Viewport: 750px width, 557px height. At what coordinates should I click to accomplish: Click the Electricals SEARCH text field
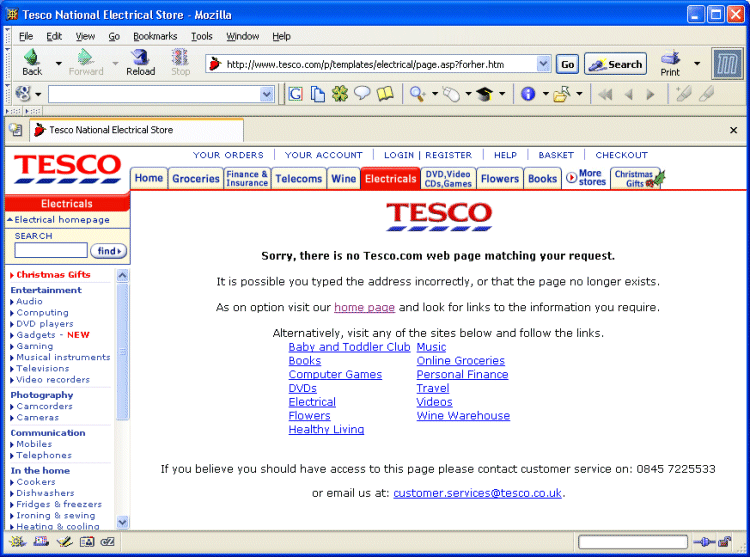(51, 250)
